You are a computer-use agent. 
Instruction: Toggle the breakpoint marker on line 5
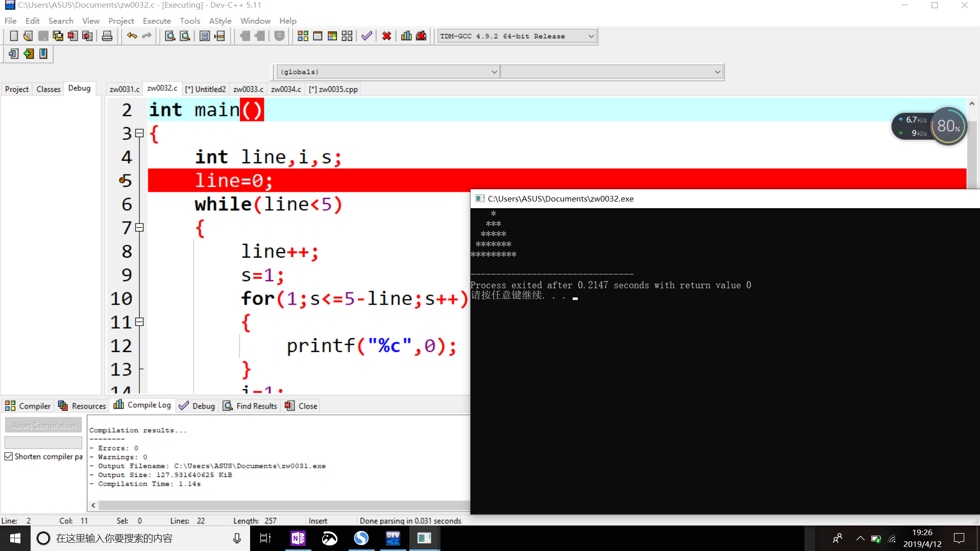[x=123, y=181]
